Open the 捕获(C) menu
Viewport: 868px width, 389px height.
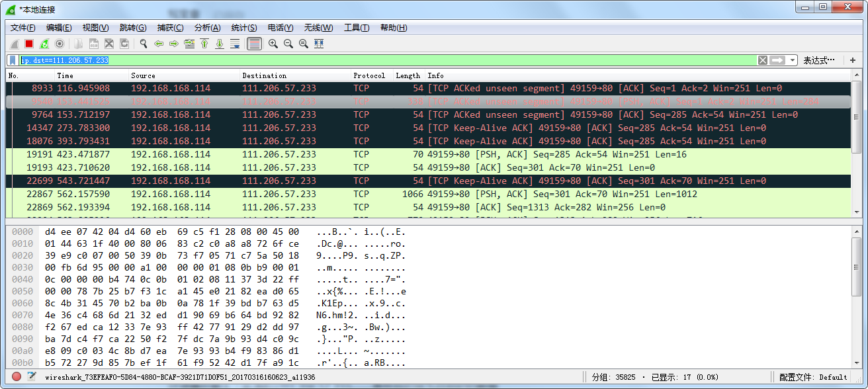pos(170,28)
